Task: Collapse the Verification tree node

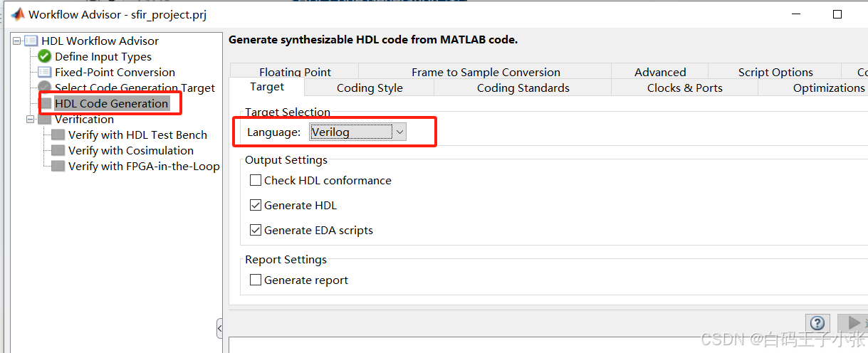Action: [x=30, y=119]
